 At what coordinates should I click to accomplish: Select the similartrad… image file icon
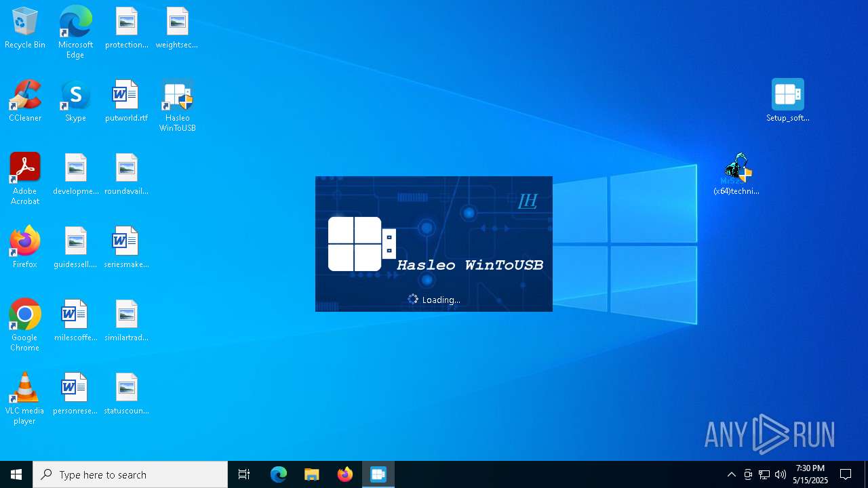[x=126, y=321]
